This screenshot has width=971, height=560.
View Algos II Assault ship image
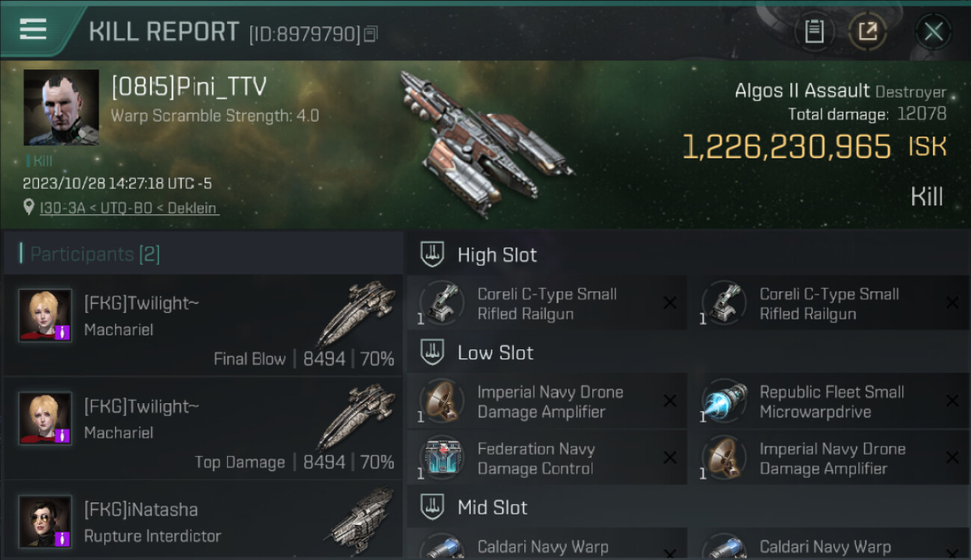[x=484, y=144]
